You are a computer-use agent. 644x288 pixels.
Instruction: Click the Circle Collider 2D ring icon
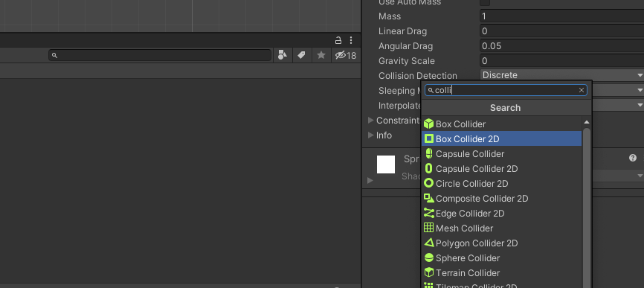tap(429, 184)
